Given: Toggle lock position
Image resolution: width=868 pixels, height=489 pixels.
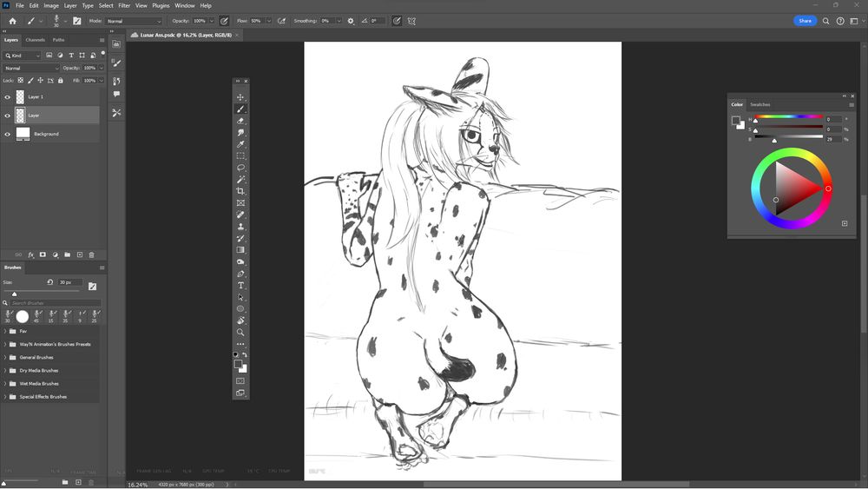Looking at the screenshot, I should (41, 80).
